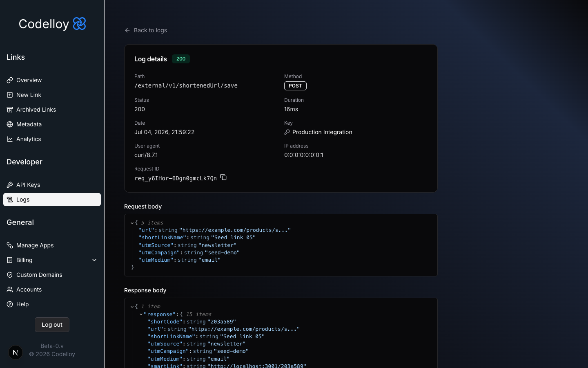This screenshot has width=588, height=368.
Task: Open Manage Apps
Action: click(52, 245)
